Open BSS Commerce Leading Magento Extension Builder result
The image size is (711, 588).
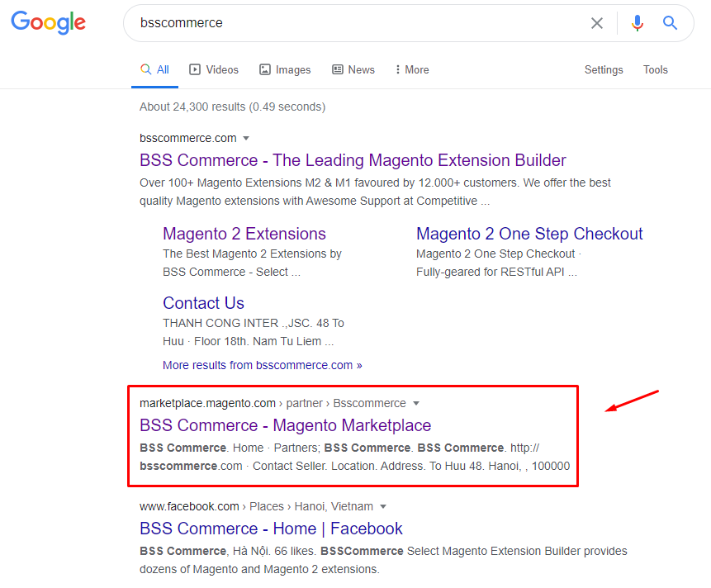pos(353,160)
